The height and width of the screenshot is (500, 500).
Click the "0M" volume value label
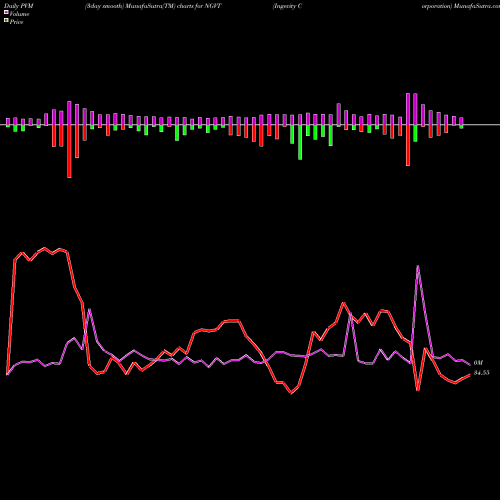click(x=478, y=363)
